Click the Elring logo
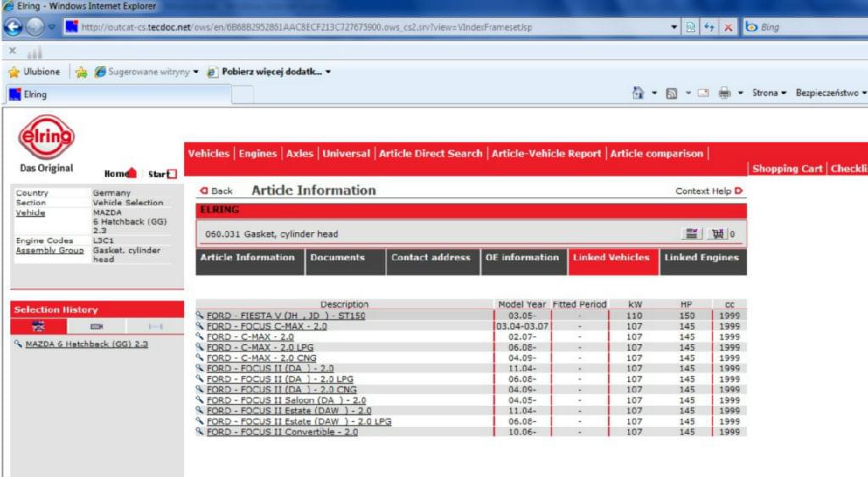Screen dimensions: 868x477 click(x=46, y=137)
